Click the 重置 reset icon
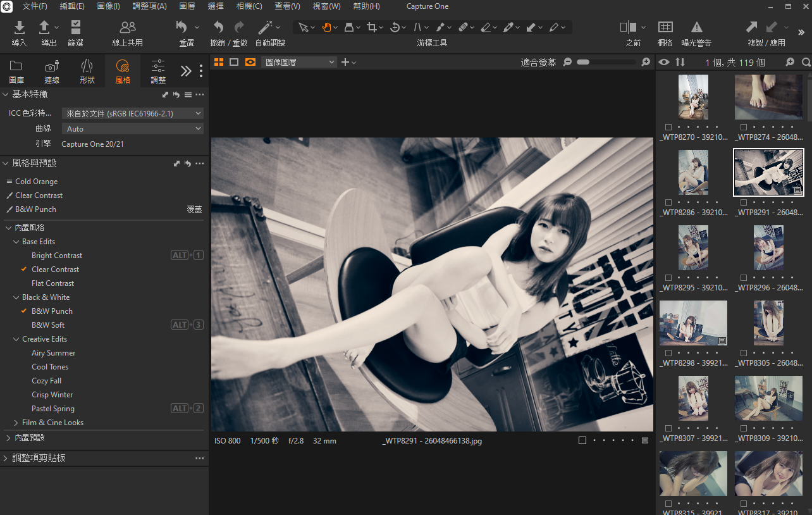This screenshot has width=812, height=515. (182, 27)
